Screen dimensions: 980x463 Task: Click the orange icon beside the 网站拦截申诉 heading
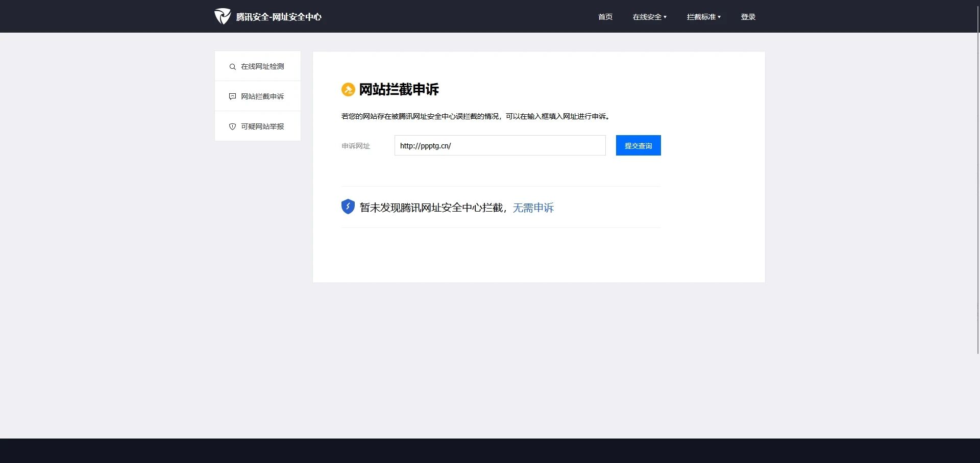(348, 90)
